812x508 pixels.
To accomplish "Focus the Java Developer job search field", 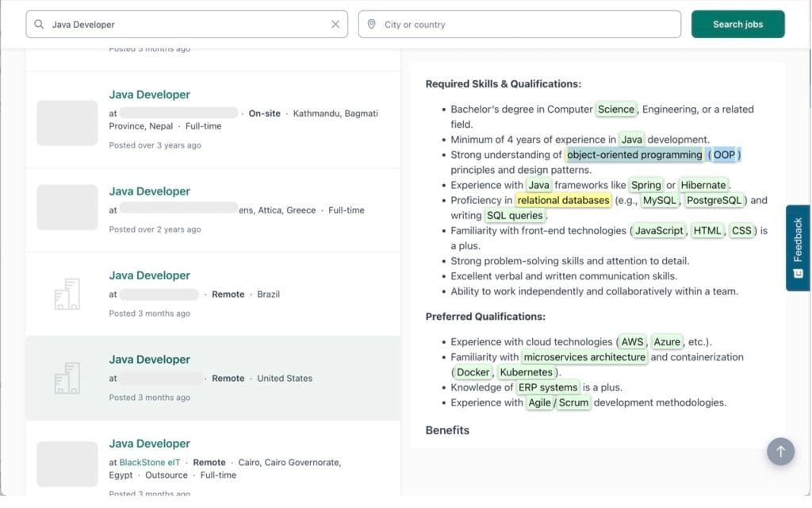I will coord(187,25).
